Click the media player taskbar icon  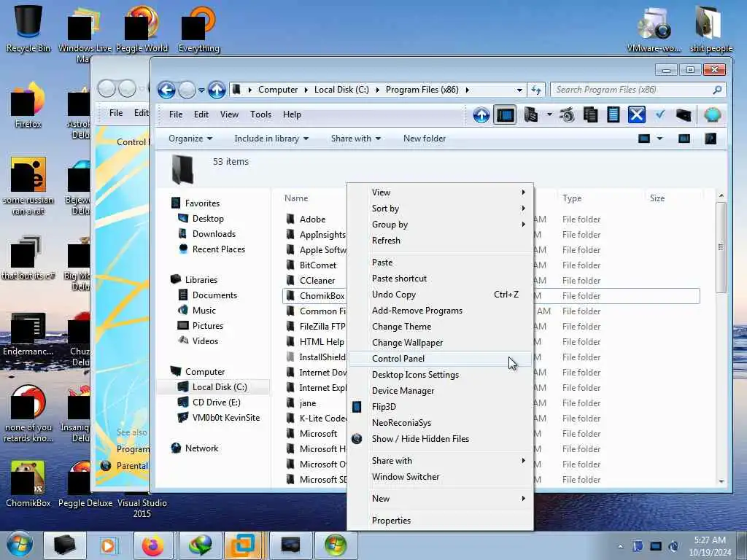click(108, 545)
